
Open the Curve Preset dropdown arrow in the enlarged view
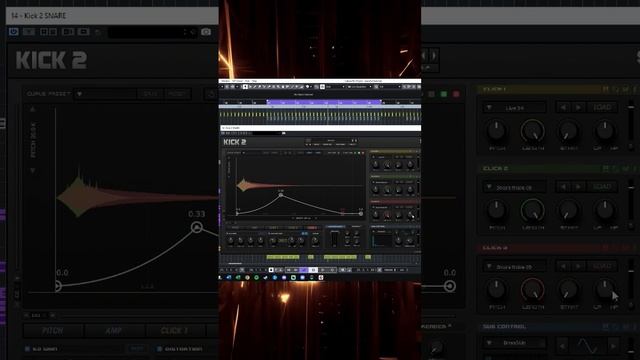coord(80,94)
